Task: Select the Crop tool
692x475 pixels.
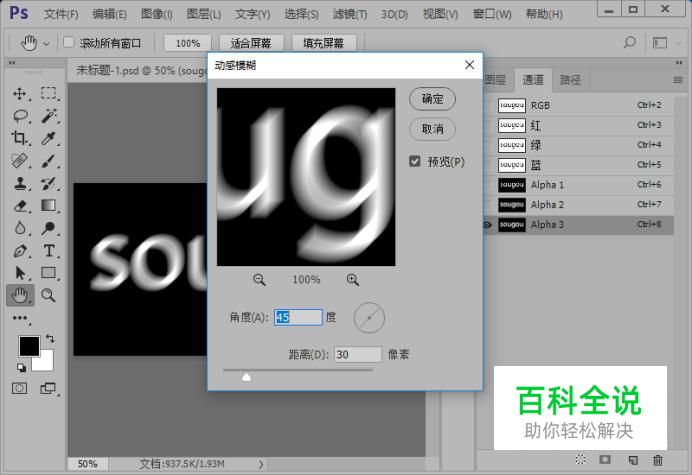Action: tap(20, 138)
